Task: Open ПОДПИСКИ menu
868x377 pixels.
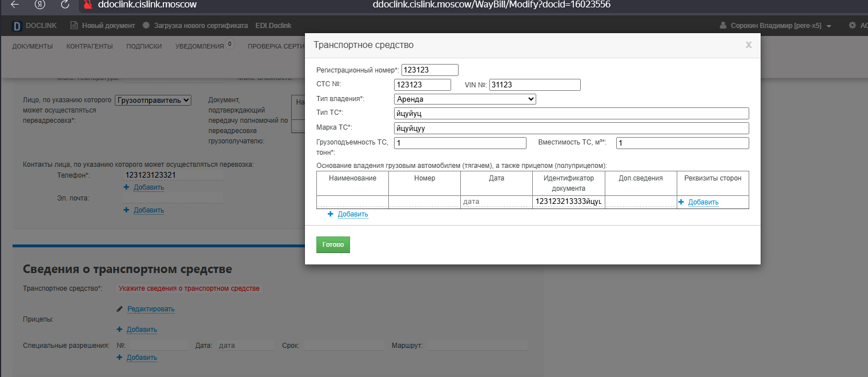Action: (x=144, y=46)
